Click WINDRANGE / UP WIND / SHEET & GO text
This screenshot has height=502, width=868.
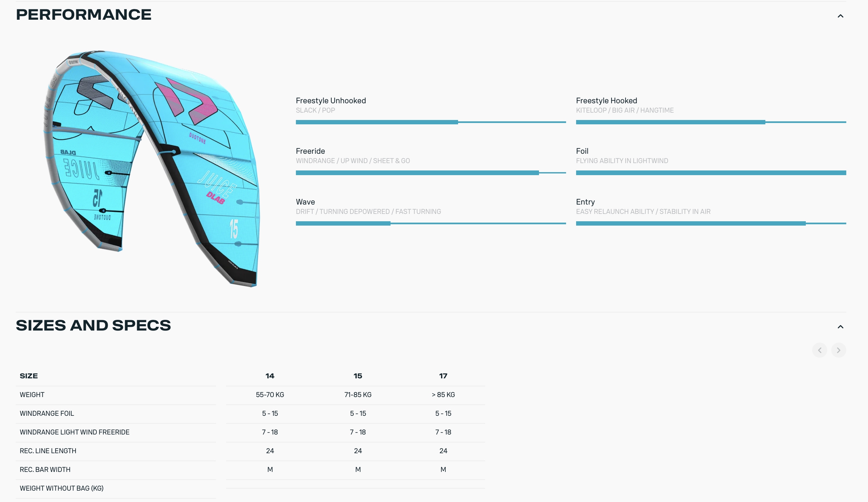click(x=353, y=161)
